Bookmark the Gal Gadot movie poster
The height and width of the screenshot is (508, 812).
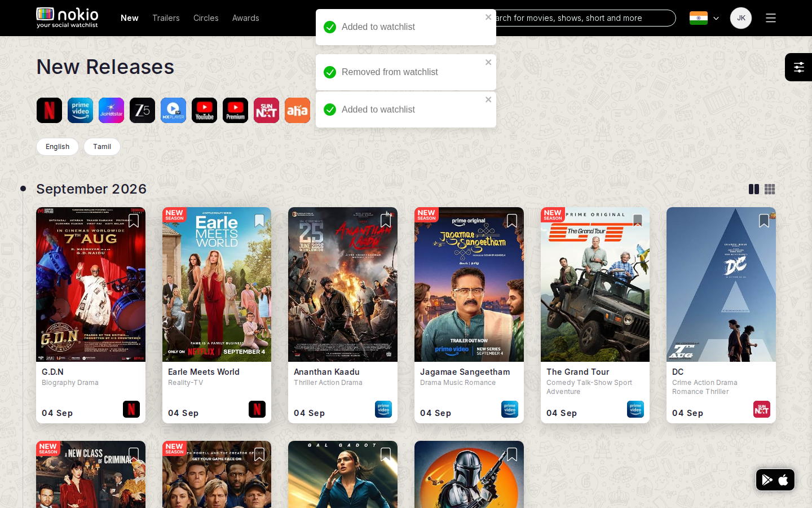click(386, 454)
